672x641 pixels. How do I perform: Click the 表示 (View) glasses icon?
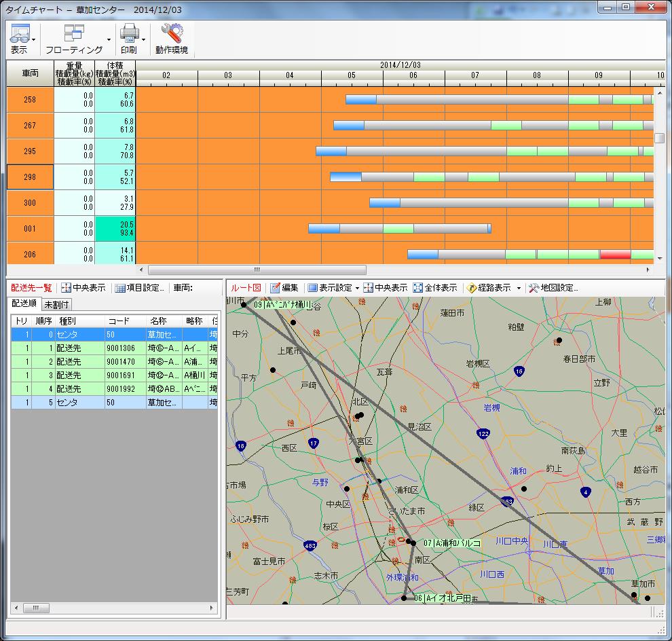click(20, 33)
